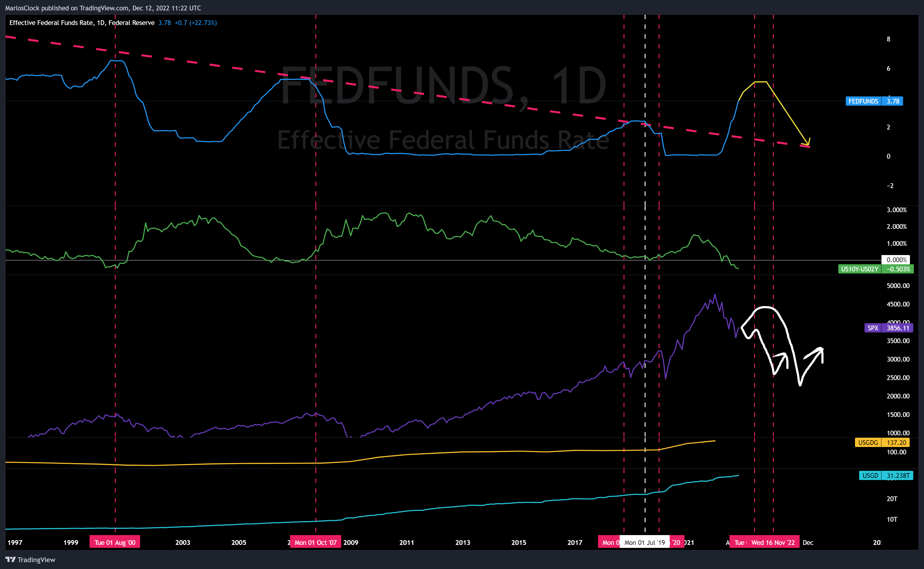The width and height of the screenshot is (924, 569).
Task: Click the 5000.00 level on the SPX scale
Action: (x=898, y=286)
